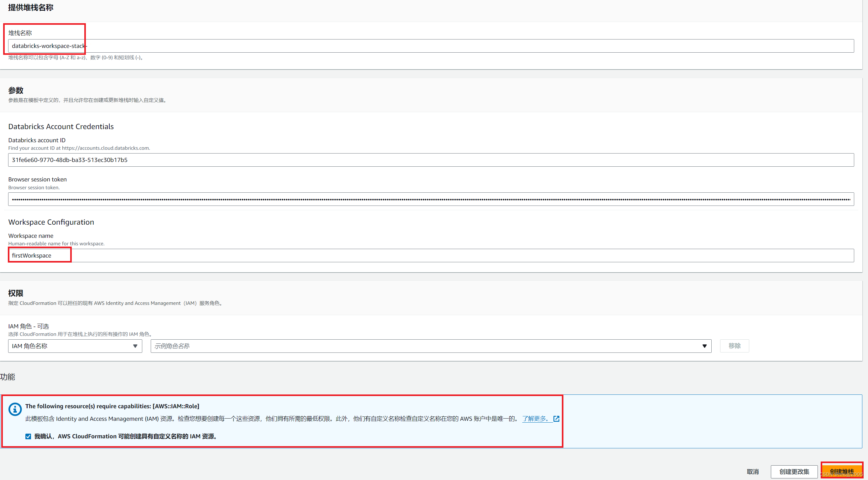Click external-link icon beside 了解更多
The width and height of the screenshot is (868, 480).
click(556, 419)
